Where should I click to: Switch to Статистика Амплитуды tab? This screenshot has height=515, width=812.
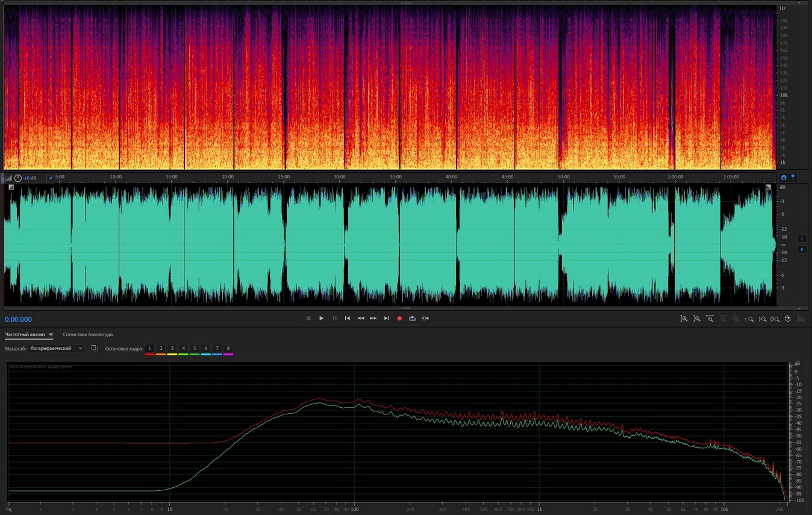coord(88,334)
